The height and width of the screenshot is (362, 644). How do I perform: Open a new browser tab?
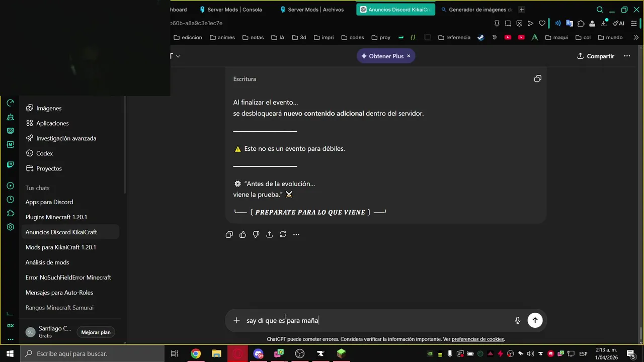click(x=522, y=10)
